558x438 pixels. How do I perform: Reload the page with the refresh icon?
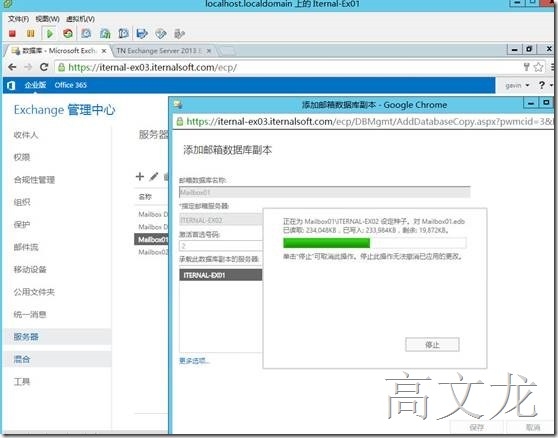44,67
